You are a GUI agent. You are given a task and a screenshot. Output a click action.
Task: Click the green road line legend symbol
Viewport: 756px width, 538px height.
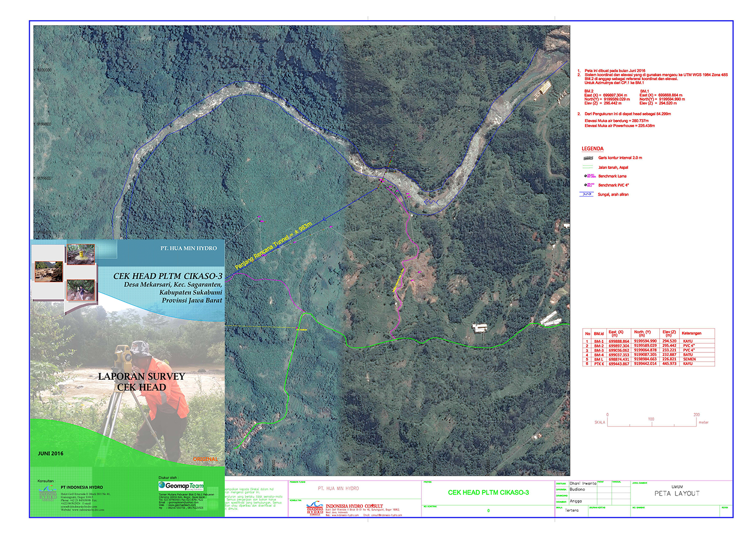click(x=588, y=167)
